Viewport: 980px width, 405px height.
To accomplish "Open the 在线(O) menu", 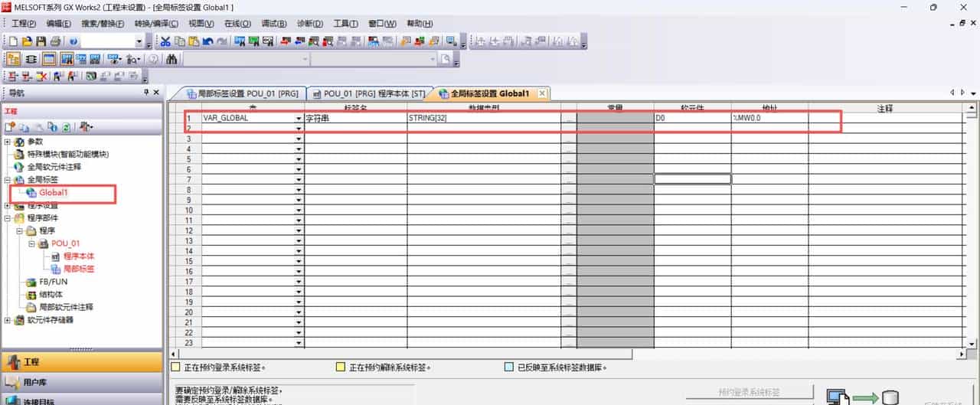I will pyautogui.click(x=237, y=24).
